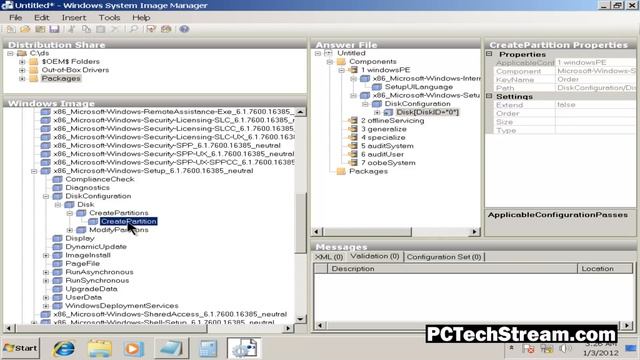Switch to the Configuration Set (0) tab
Image resolution: width=640 pixels, height=360 pixels.
click(x=444, y=257)
